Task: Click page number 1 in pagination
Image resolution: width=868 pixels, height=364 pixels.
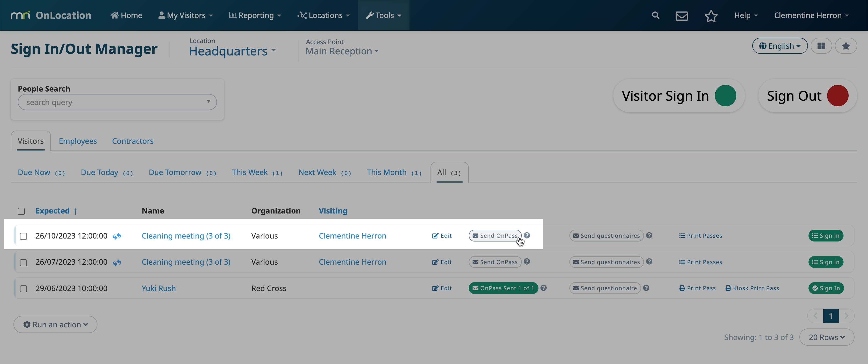Action: (x=831, y=316)
